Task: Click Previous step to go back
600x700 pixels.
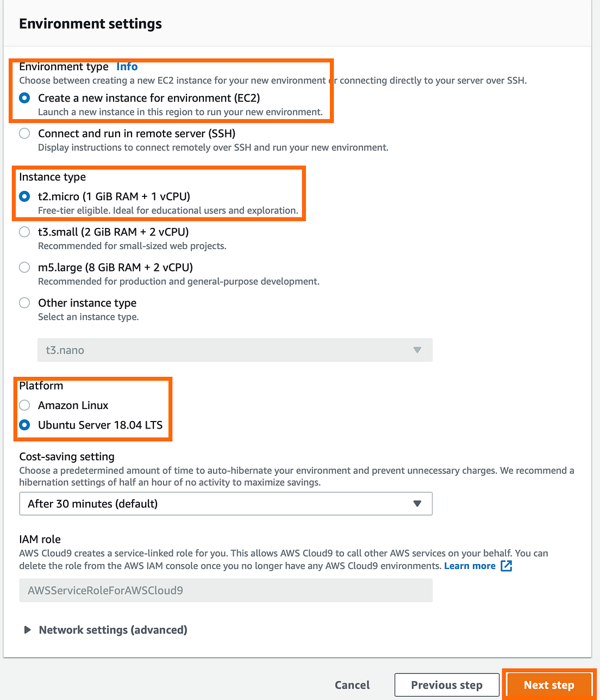Action: click(446, 685)
